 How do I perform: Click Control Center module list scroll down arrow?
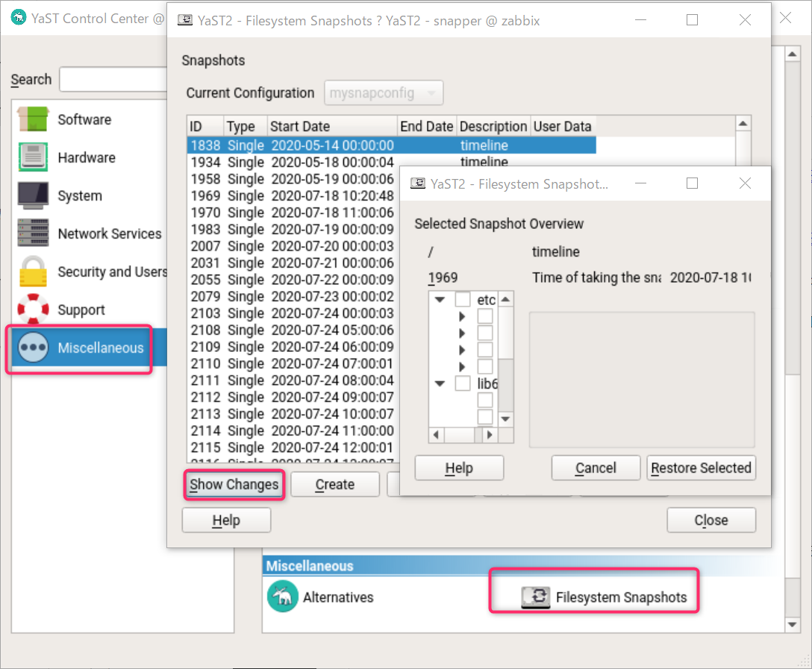[x=792, y=624]
